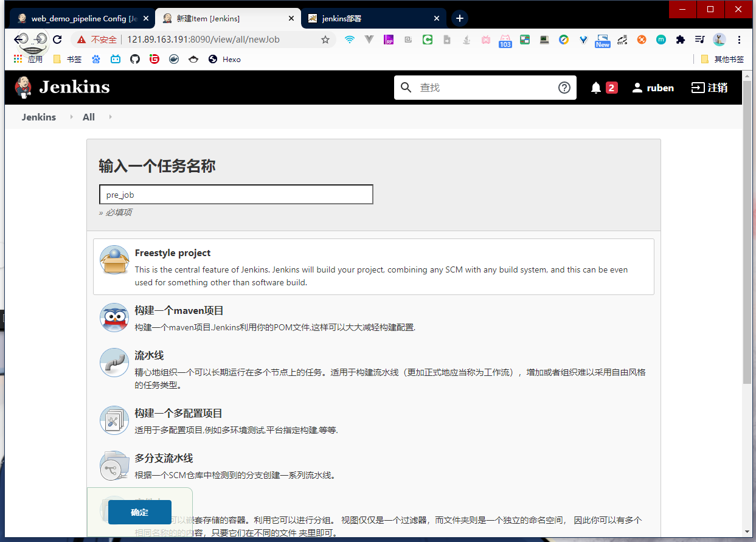Pick the multi-configuration project icon

[x=114, y=420]
